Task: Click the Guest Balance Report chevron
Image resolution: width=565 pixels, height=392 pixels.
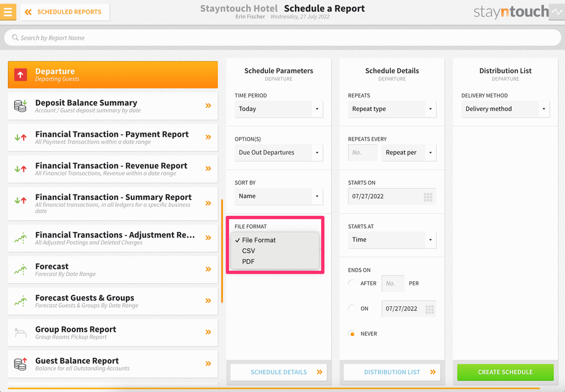Action: click(x=208, y=364)
